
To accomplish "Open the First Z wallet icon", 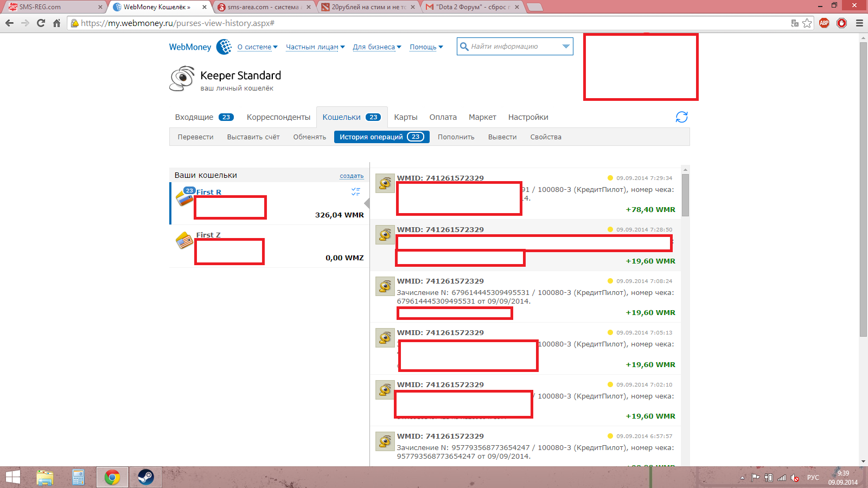I will (184, 240).
